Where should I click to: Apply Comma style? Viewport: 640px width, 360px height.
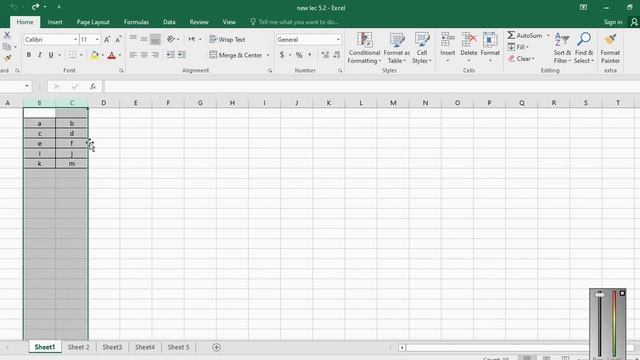(x=310, y=55)
